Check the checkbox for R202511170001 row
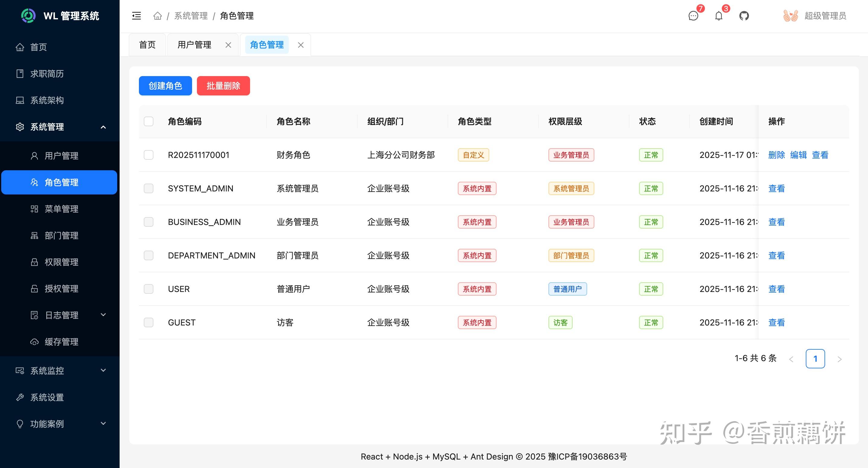The image size is (868, 468). 149,155
